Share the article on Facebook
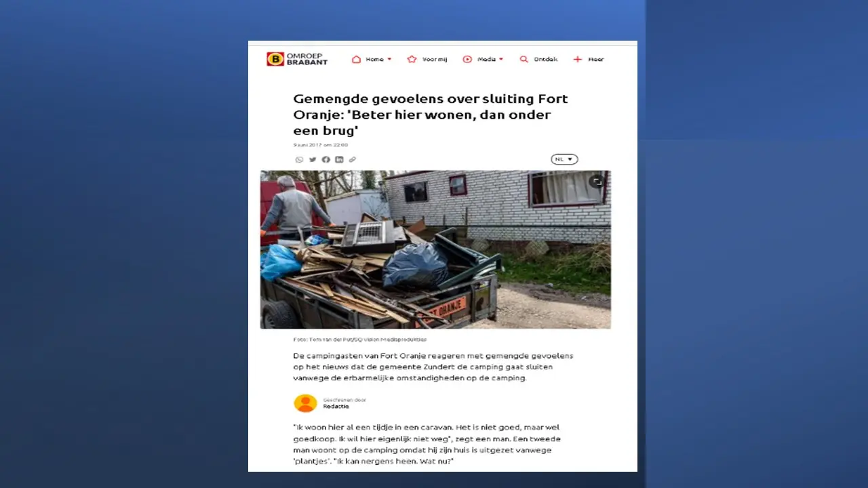 coord(325,160)
